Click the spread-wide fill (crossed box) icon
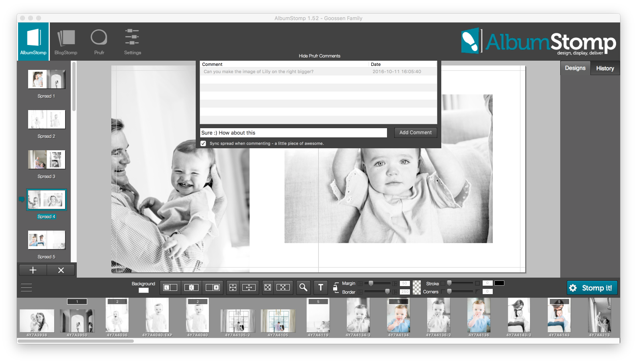 point(283,287)
